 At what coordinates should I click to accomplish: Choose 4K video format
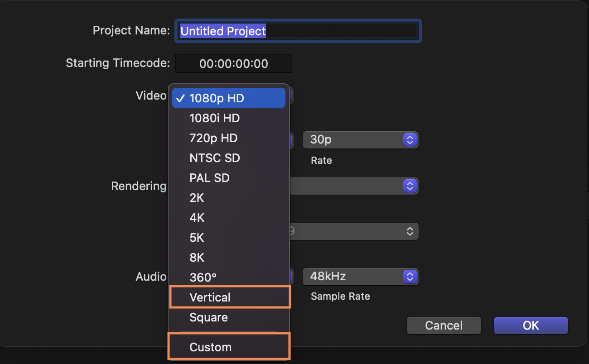229,218
